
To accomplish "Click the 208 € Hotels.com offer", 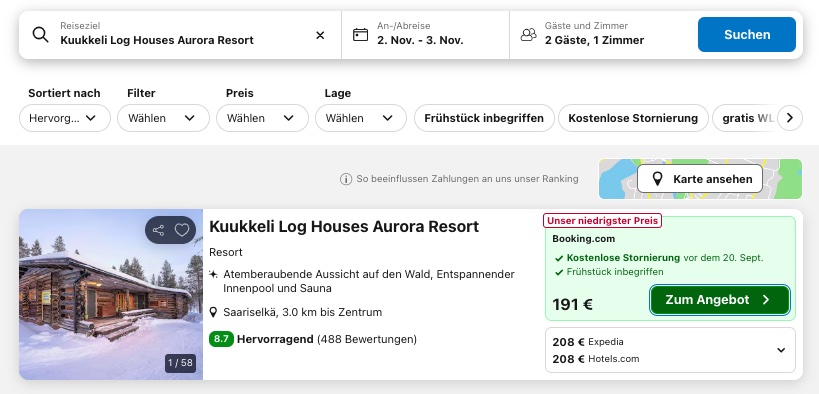I will point(596,359).
